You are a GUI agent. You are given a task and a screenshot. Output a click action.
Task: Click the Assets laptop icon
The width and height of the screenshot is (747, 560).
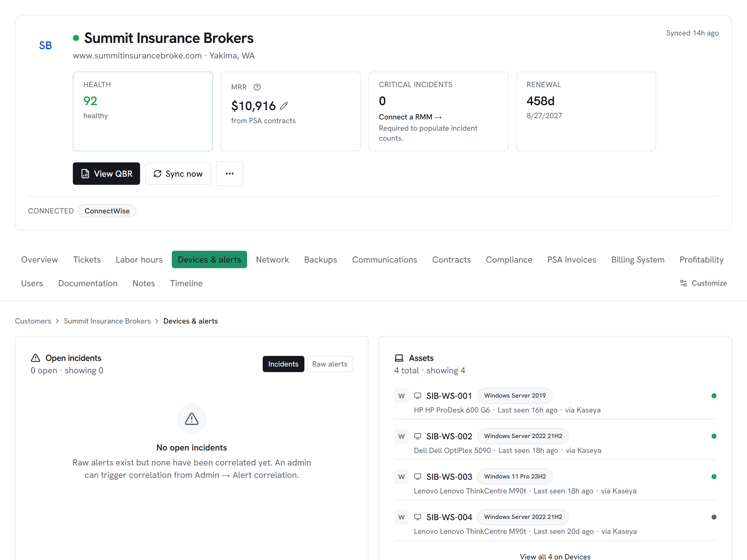click(399, 358)
